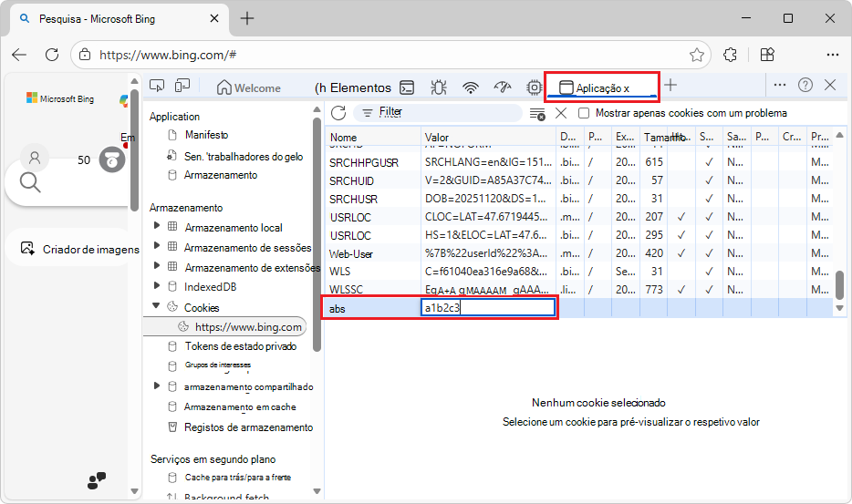Click the cookie Filter input field

[438, 112]
